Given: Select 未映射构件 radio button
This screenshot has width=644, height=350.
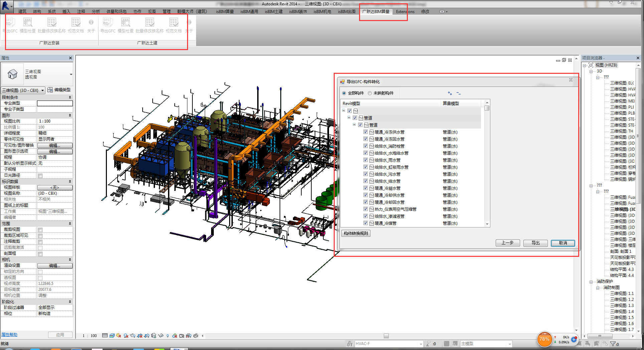Looking at the screenshot, I should tap(370, 93).
